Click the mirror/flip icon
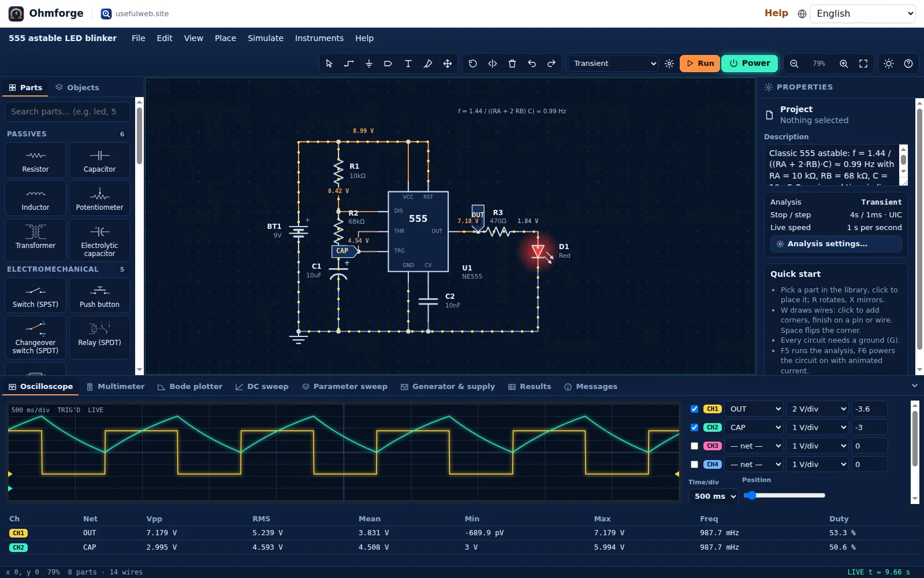The image size is (924, 578). [493, 64]
